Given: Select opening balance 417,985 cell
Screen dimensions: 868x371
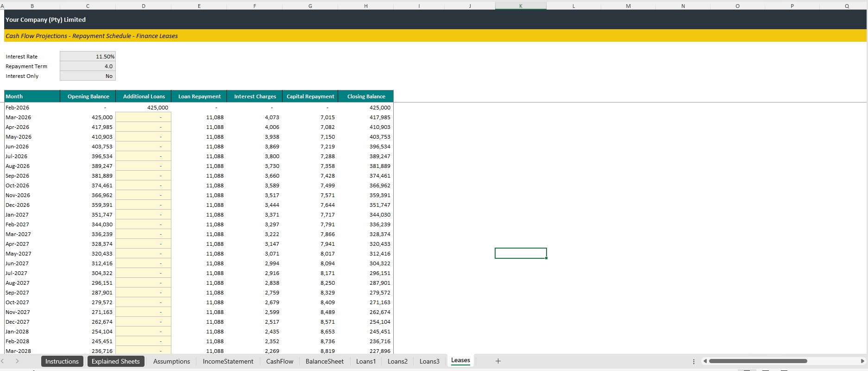Looking at the screenshot, I should point(88,127).
